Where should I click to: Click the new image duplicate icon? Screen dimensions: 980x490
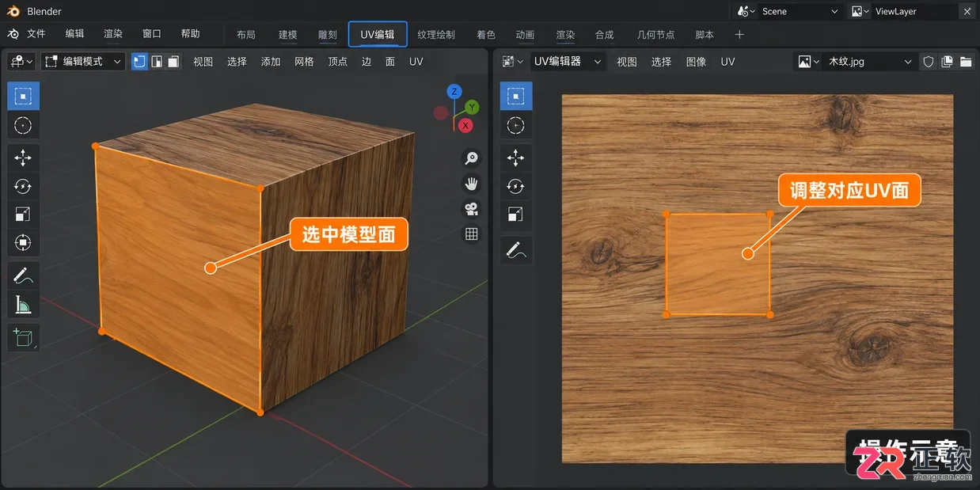coord(948,62)
